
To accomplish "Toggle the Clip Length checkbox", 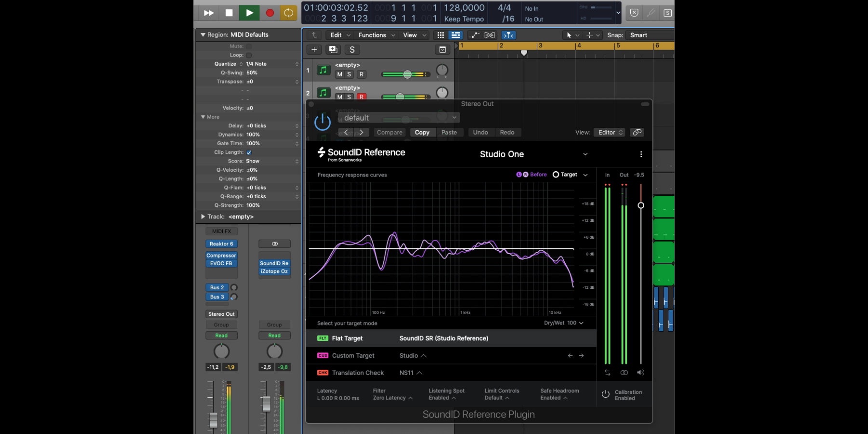I will tap(249, 152).
